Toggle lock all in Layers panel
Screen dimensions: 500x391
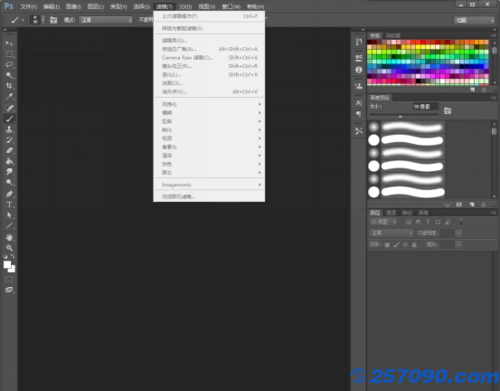tap(414, 245)
